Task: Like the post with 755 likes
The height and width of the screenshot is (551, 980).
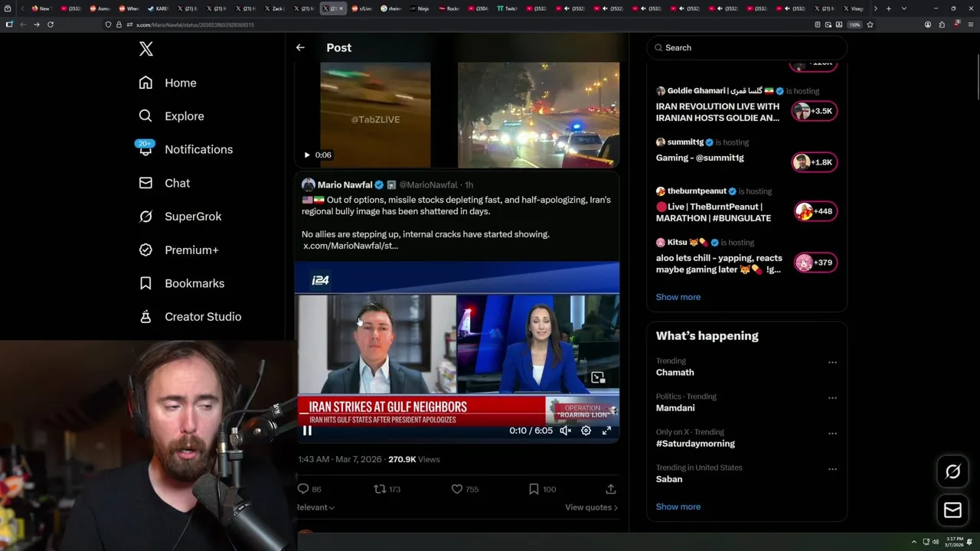Action: [457, 489]
